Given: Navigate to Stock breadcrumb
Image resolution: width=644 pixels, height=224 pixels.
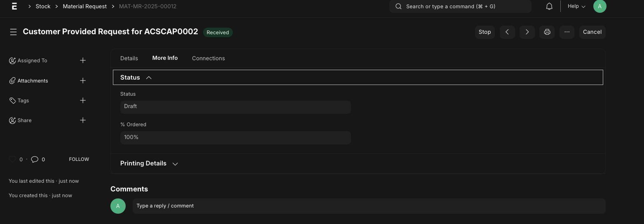Looking at the screenshot, I should (43, 6).
